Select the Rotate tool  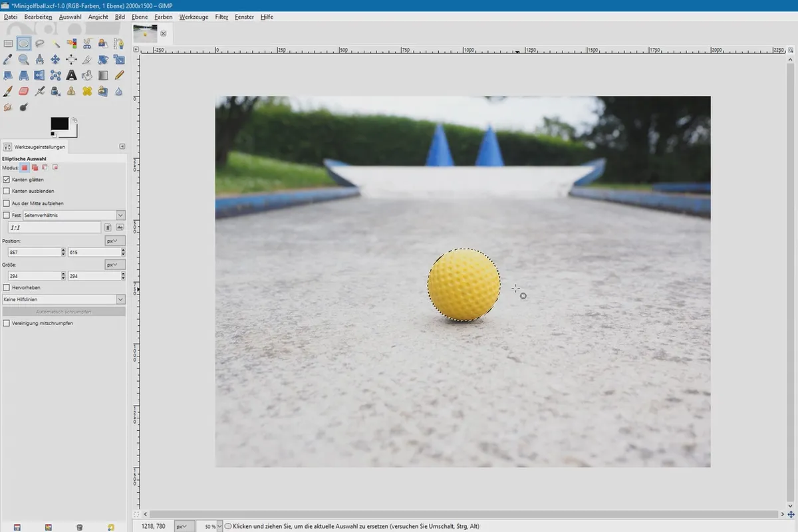(103, 59)
